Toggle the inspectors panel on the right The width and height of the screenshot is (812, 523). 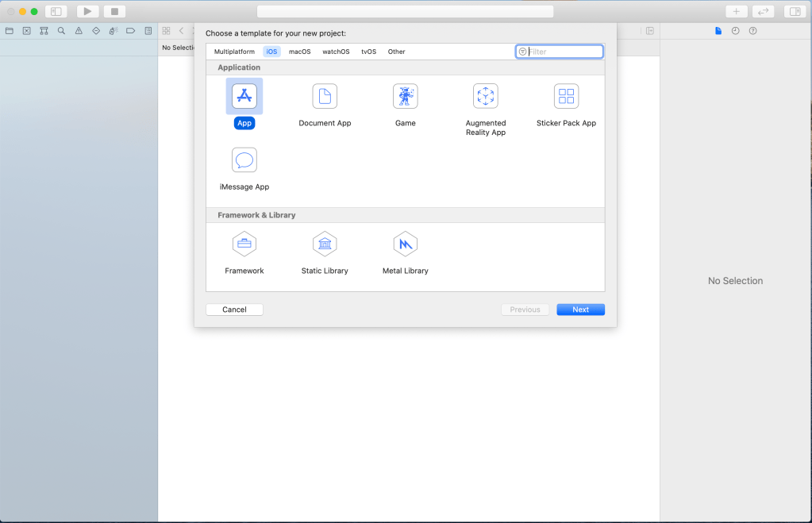click(x=794, y=11)
